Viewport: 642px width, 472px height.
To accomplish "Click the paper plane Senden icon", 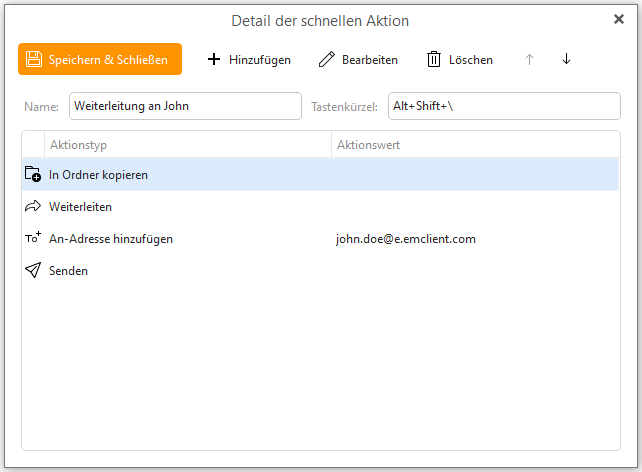I will coord(33,270).
